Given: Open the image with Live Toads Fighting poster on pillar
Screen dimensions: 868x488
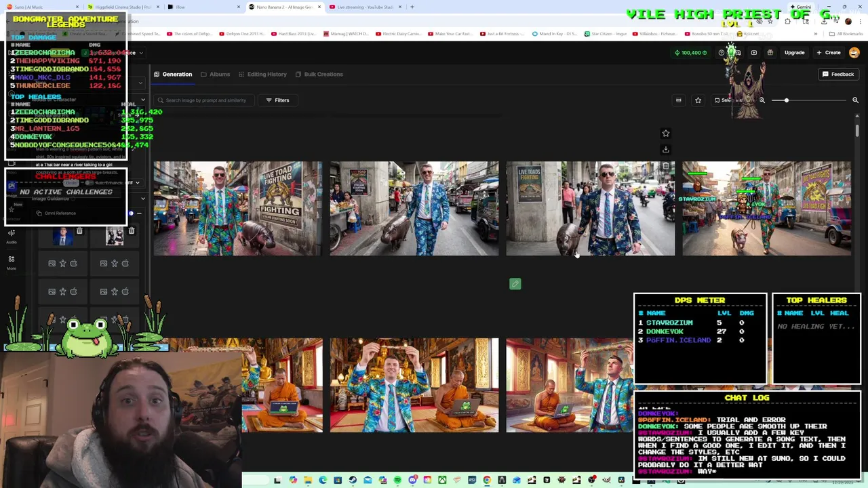Looking at the screenshot, I should pos(591,209).
